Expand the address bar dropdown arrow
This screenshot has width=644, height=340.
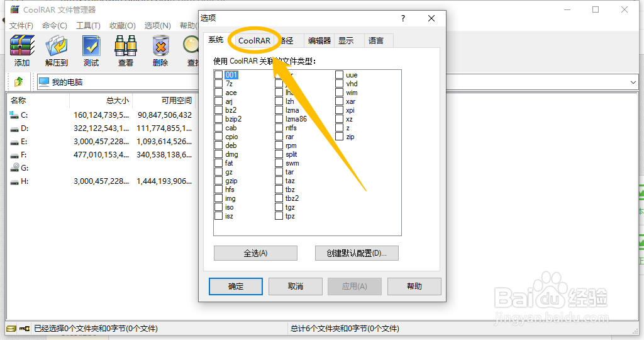(x=633, y=82)
